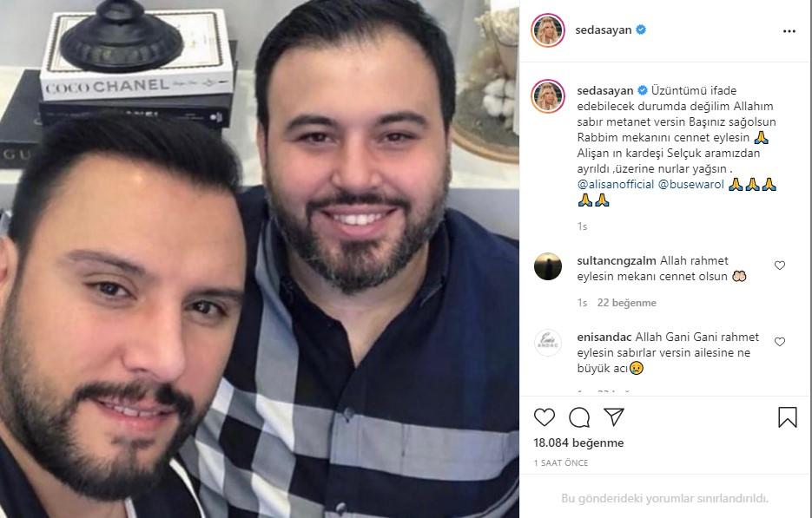Open the enisandac username link
Screen dimensions: 812x518
[x=604, y=337]
